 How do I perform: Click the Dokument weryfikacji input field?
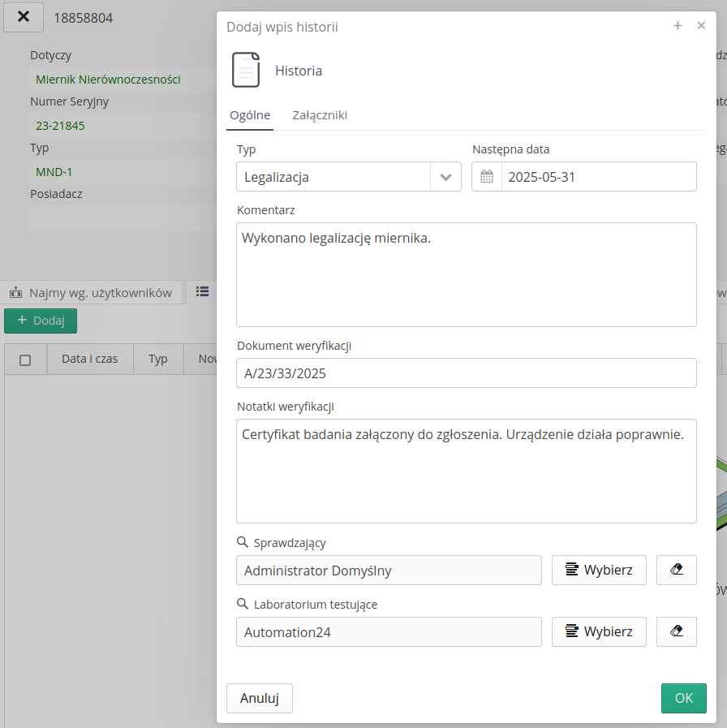pos(466,373)
